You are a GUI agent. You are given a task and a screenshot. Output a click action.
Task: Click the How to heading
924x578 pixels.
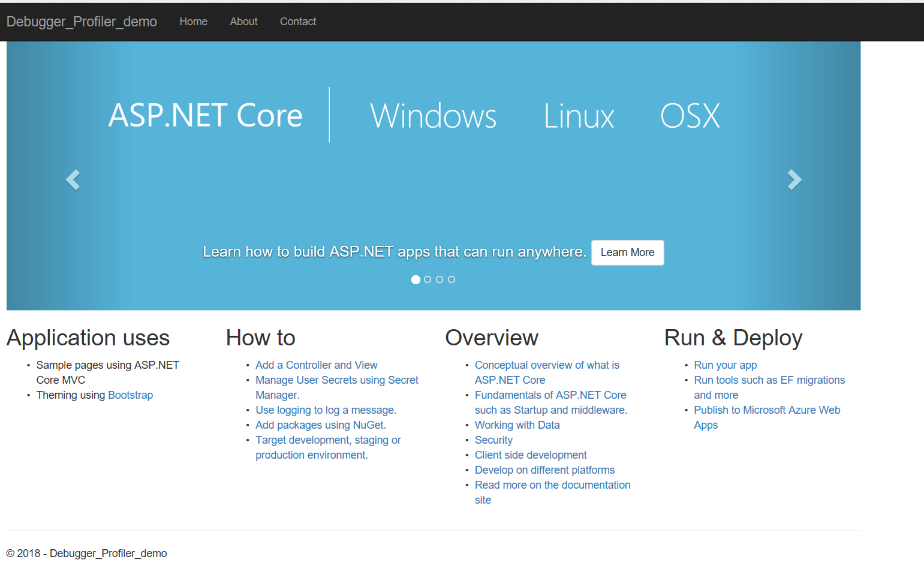[261, 338]
